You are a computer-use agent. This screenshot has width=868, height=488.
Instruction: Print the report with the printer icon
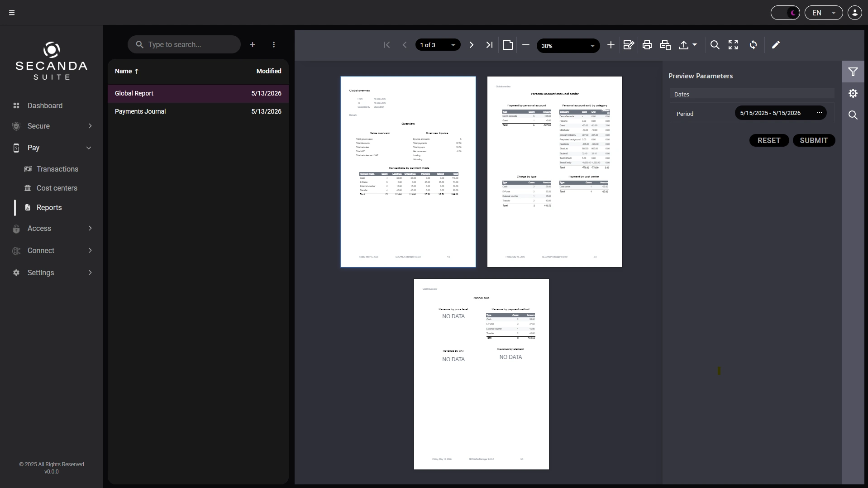[x=647, y=45]
